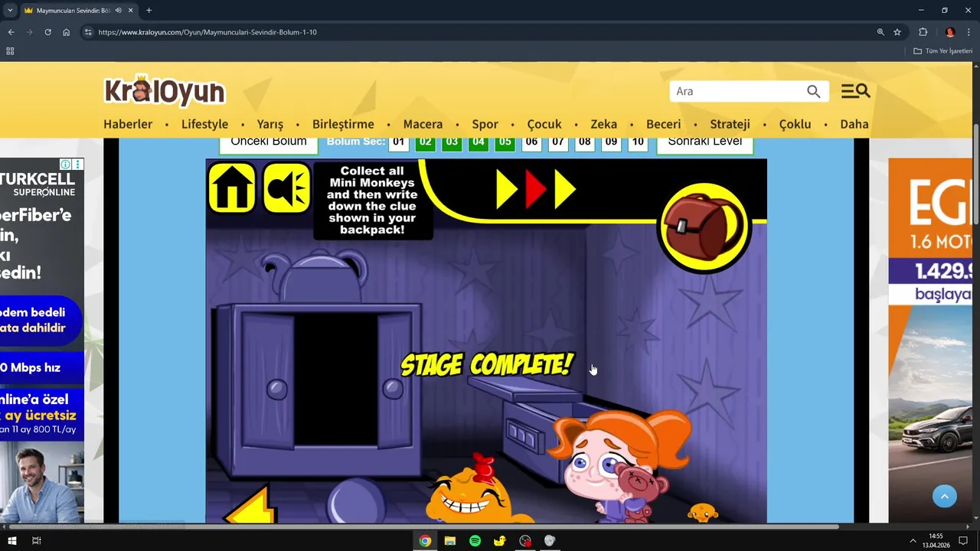Image resolution: width=980 pixels, height=551 pixels.
Task: Click the browser back arrow
Action: point(11,32)
